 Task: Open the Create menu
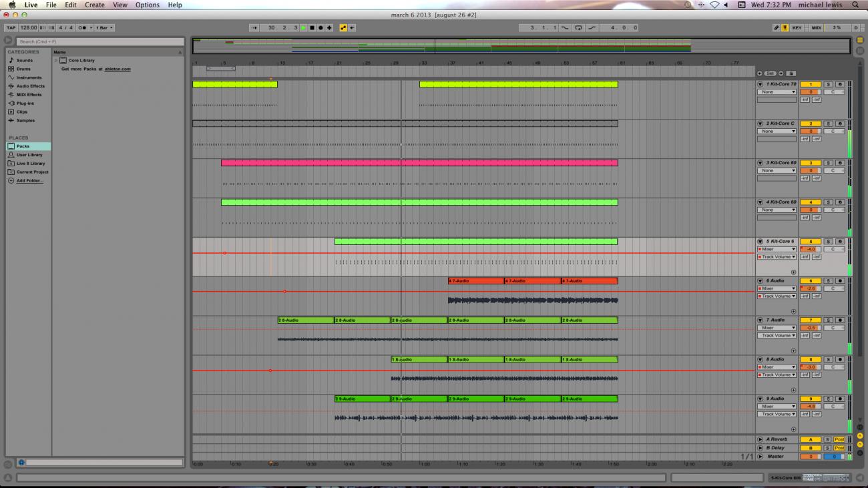[94, 5]
